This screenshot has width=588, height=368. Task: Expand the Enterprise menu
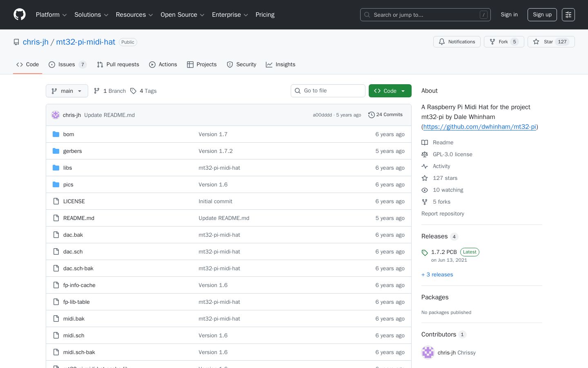click(230, 15)
